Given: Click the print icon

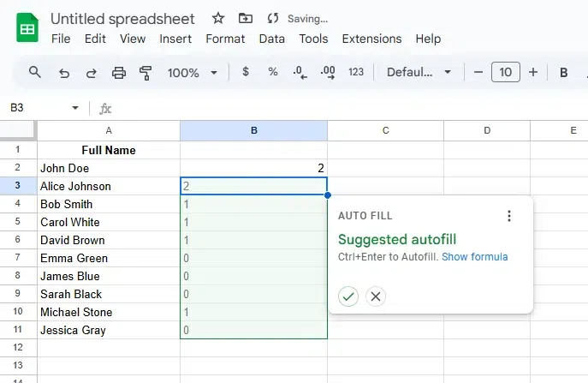Looking at the screenshot, I should point(119,73).
